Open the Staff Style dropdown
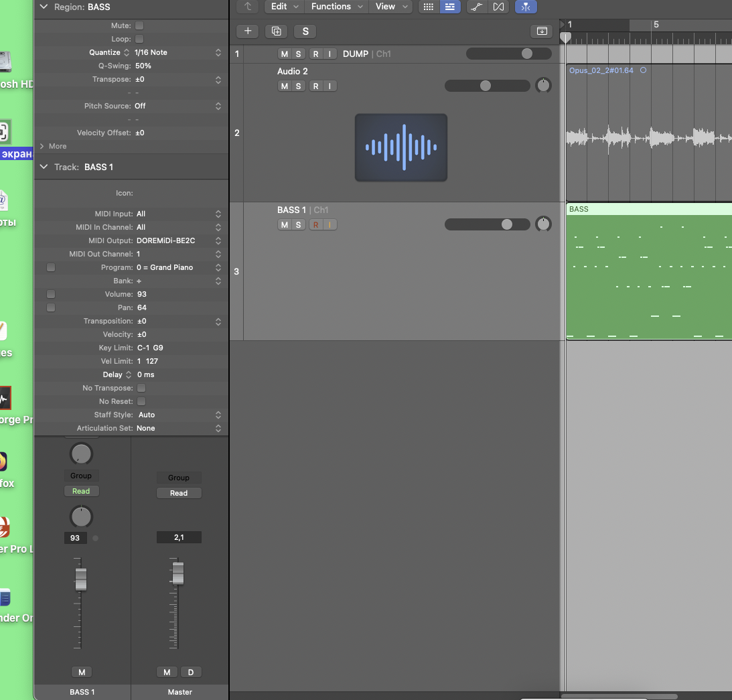This screenshot has width=732, height=700. coord(179,415)
